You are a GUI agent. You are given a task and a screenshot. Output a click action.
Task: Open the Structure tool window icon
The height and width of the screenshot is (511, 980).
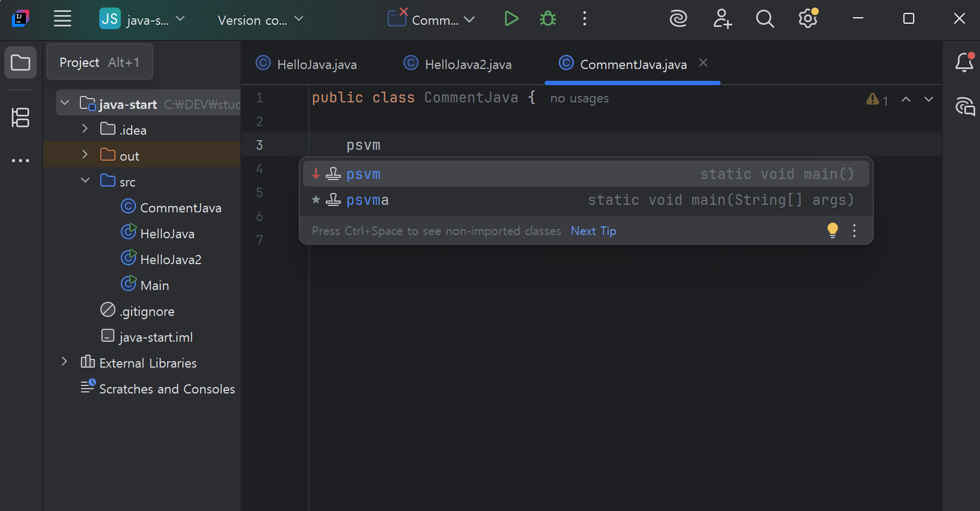point(20,118)
